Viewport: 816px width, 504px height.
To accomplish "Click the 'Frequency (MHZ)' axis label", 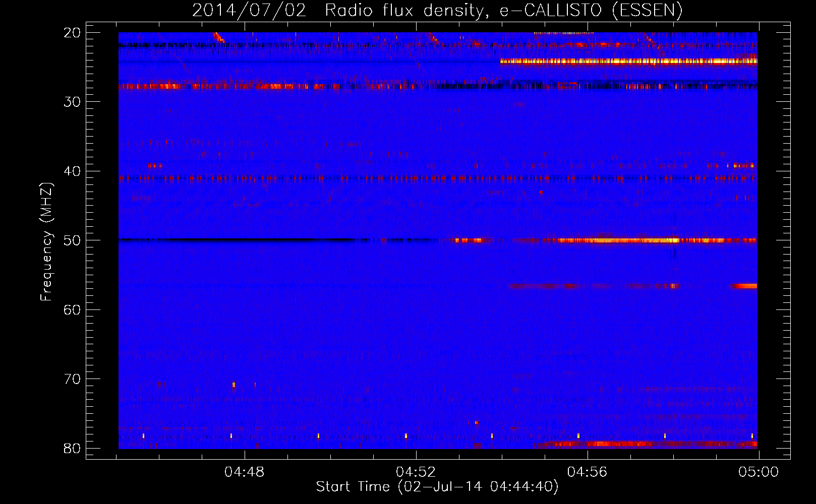I will pyautogui.click(x=46, y=242).
